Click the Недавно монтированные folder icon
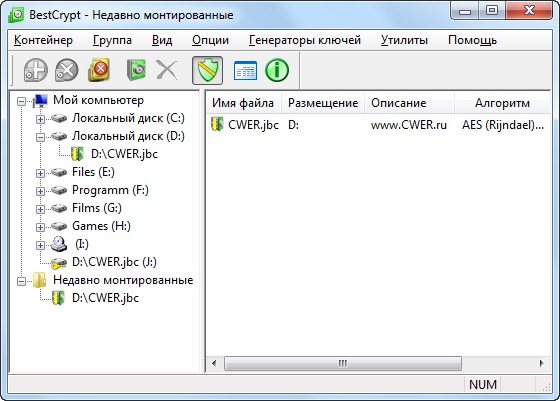Screen dimensions: 560x401 click(40, 280)
